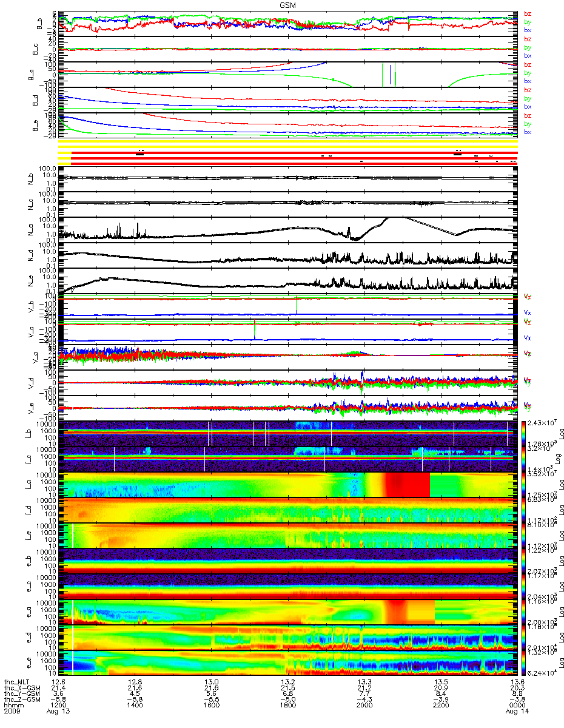Select the thc_Z-GSM row label
The image size is (564, 728).
click(21, 699)
